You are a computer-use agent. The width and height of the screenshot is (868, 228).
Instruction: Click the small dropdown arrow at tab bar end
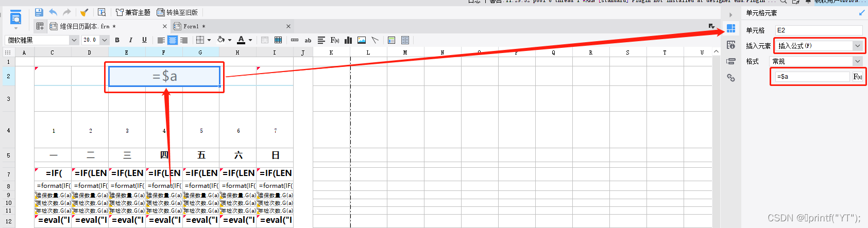pyautogui.click(x=712, y=26)
